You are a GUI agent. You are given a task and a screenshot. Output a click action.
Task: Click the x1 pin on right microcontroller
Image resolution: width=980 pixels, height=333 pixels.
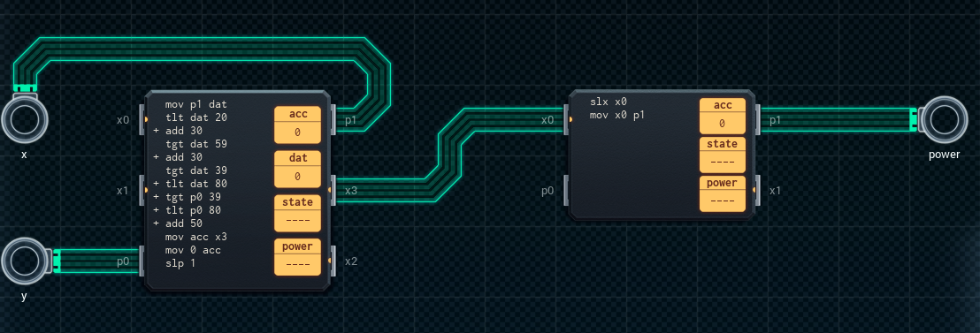pos(757,190)
